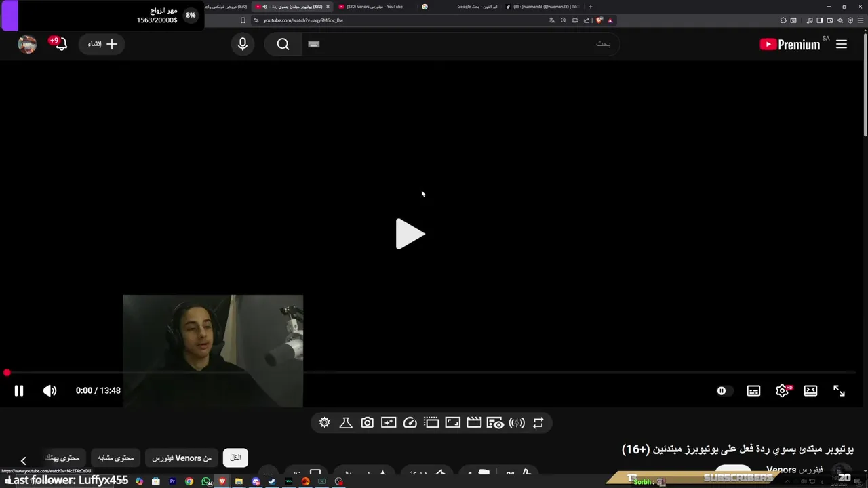This screenshot has width=868, height=488.
Task: Open the account avatar menu
Action: 27,44
